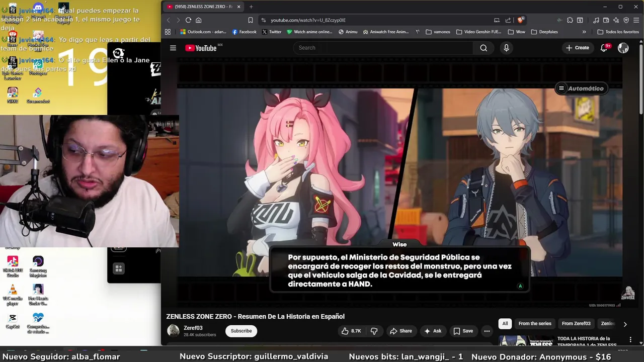Open Brave Shields lion icon
The width and height of the screenshot is (644, 362).
point(520,20)
